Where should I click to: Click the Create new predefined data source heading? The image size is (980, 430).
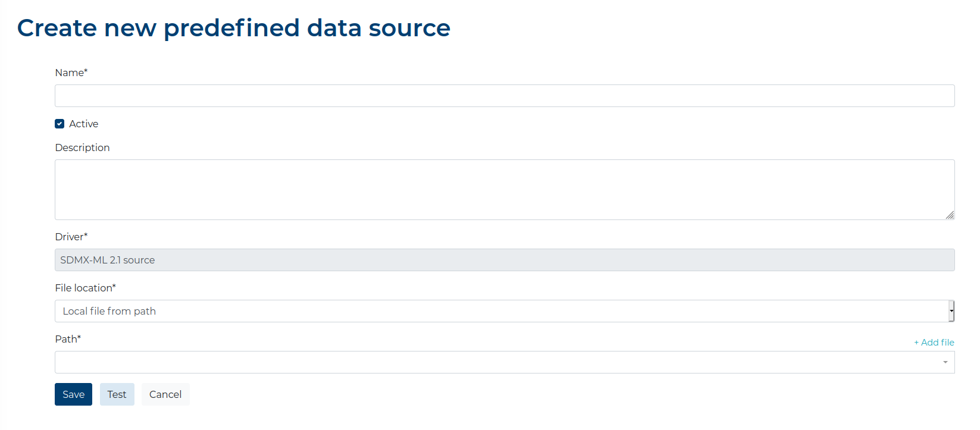[234, 28]
